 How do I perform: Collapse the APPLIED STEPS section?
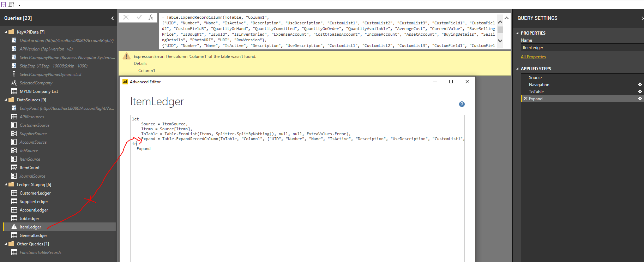coord(518,69)
